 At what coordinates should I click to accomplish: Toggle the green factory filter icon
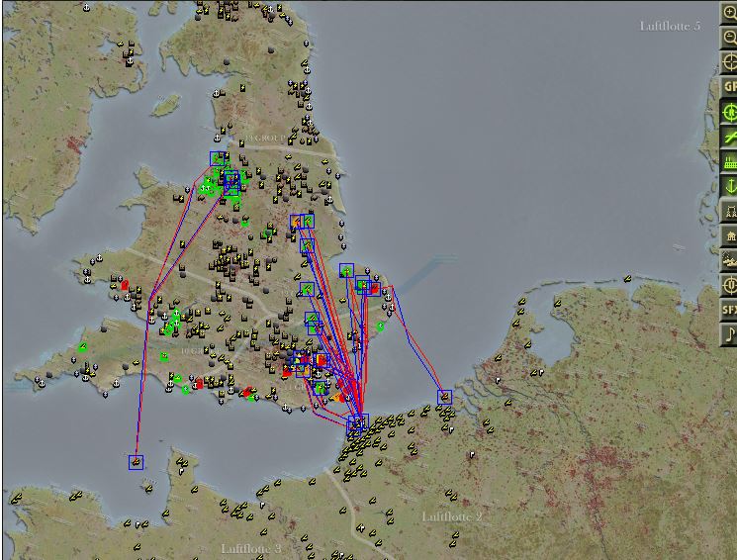click(729, 161)
